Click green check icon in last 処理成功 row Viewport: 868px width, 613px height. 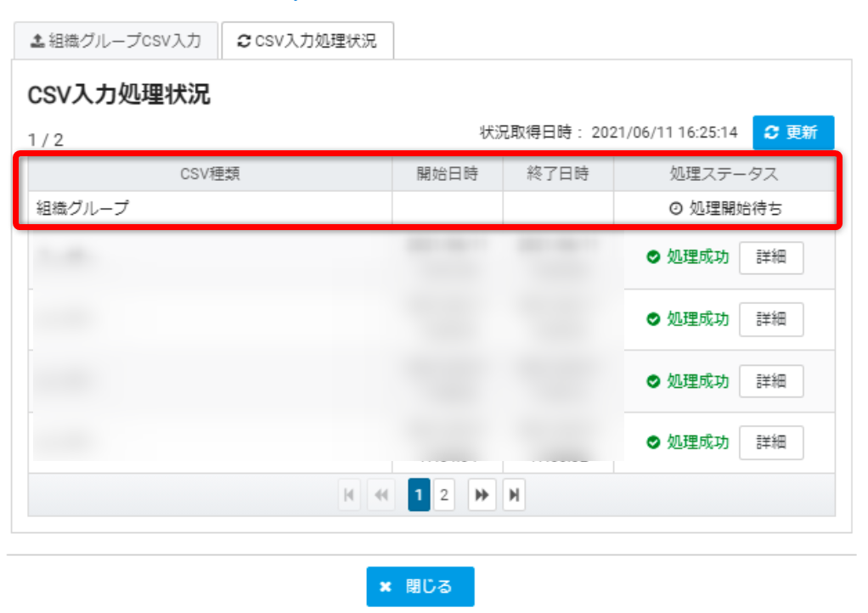653,442
